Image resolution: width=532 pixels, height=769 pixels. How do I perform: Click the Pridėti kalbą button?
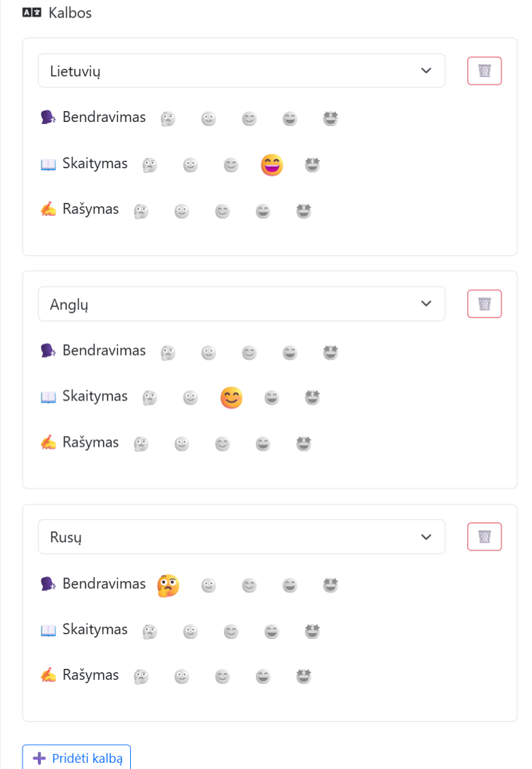point(76,757)
